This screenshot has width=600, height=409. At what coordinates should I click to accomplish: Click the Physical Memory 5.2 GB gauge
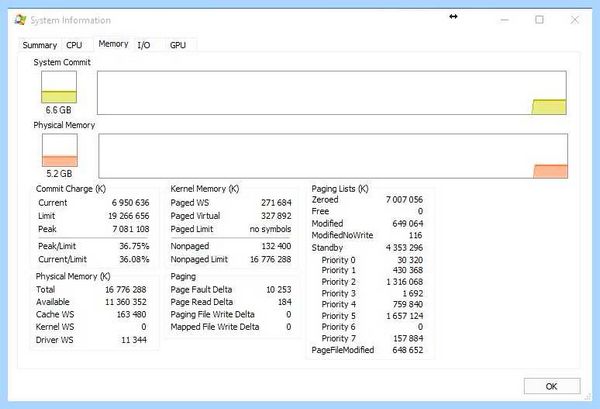60,150
